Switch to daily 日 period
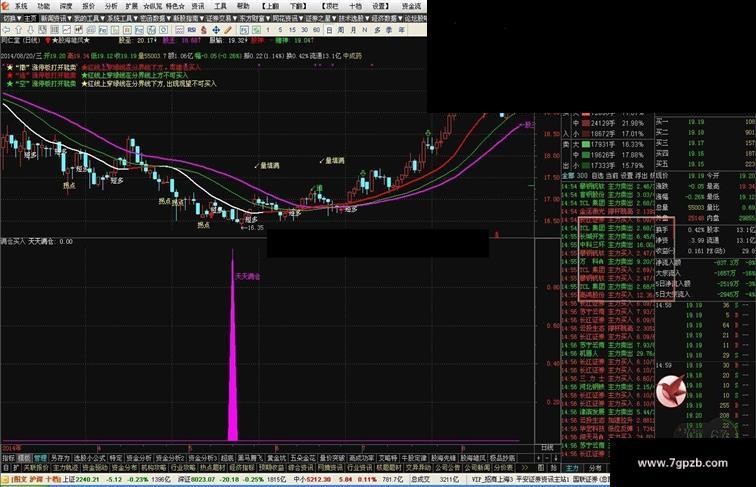The image size is (756, 487). (329, 30)
